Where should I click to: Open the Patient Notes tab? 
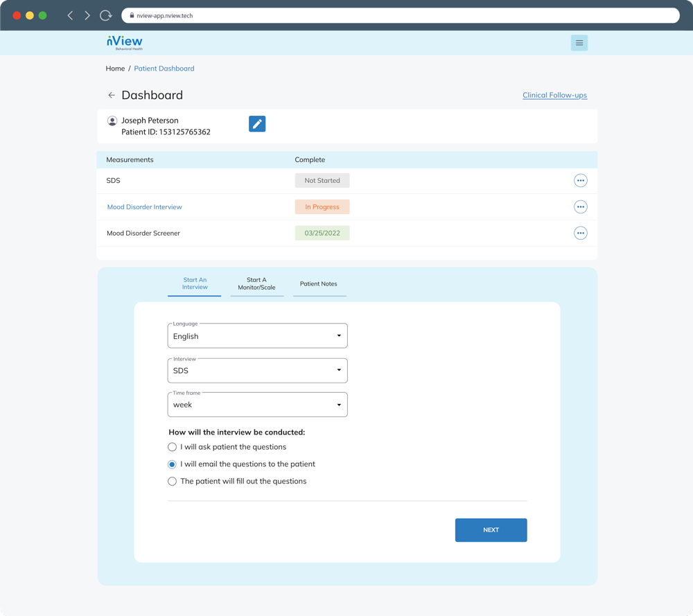(x=319, y=284)
